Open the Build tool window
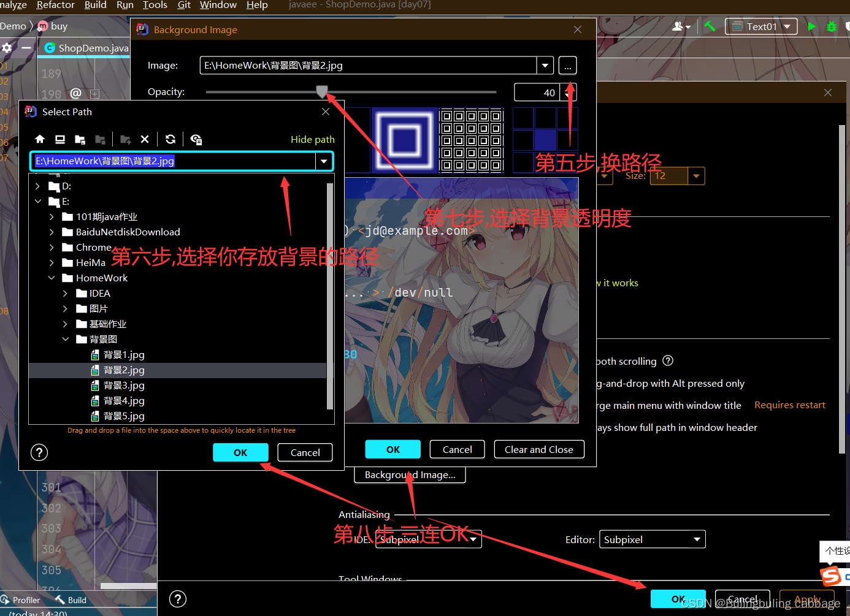The width and height of the screenshot is (850, 616). [71, 600]
